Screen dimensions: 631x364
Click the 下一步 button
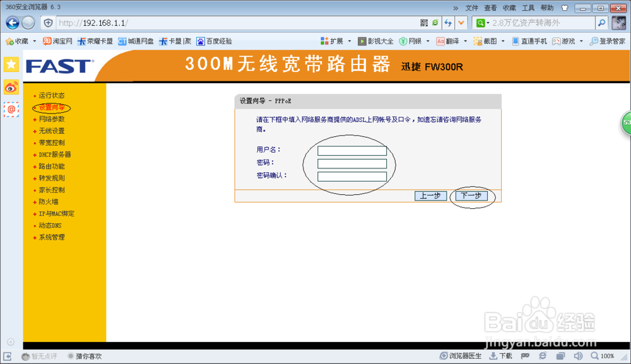[x=471, y=196]
